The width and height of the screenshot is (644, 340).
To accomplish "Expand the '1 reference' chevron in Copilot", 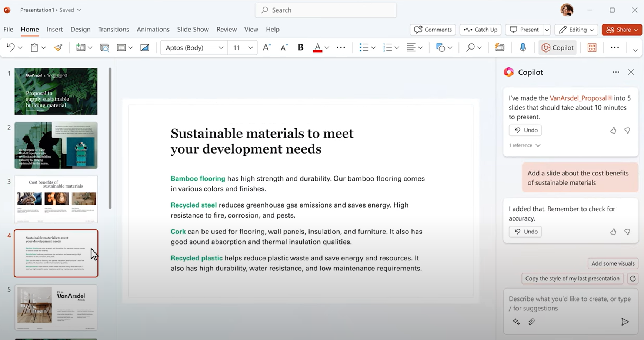I will tap(538, 145).
